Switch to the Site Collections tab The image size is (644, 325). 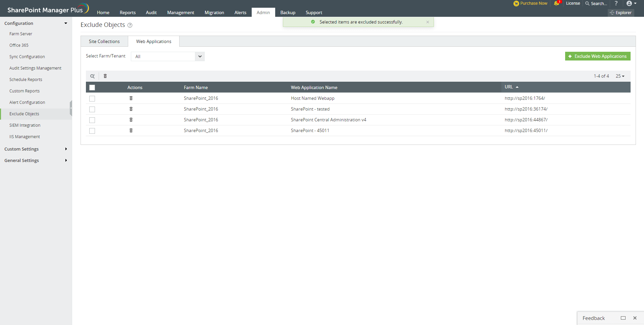coord(104,41)
